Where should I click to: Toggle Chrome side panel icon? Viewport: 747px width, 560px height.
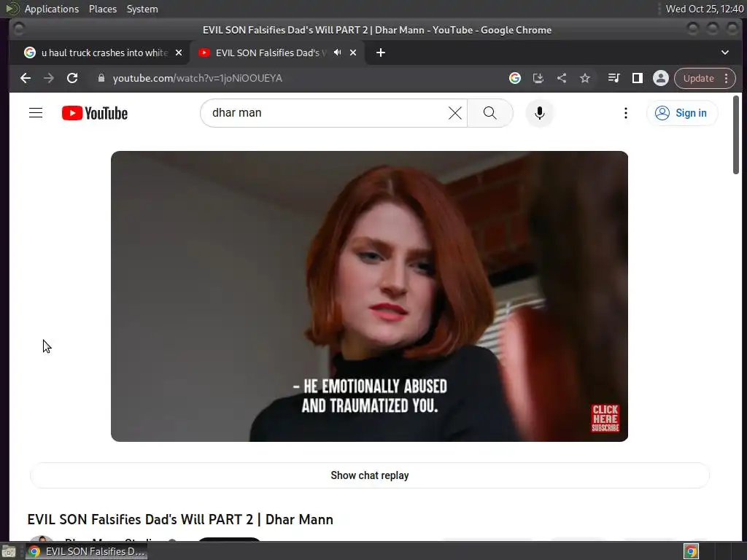pos(637,78)
